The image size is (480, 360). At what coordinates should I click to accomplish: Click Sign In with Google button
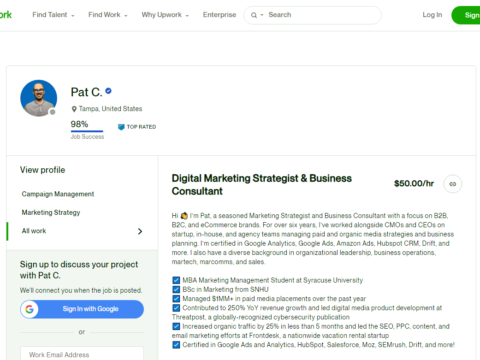tap(82, 309)
